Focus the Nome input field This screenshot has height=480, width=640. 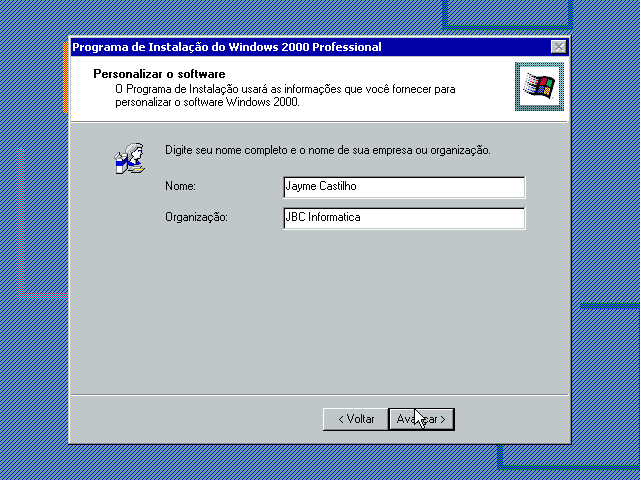(404, 187)
